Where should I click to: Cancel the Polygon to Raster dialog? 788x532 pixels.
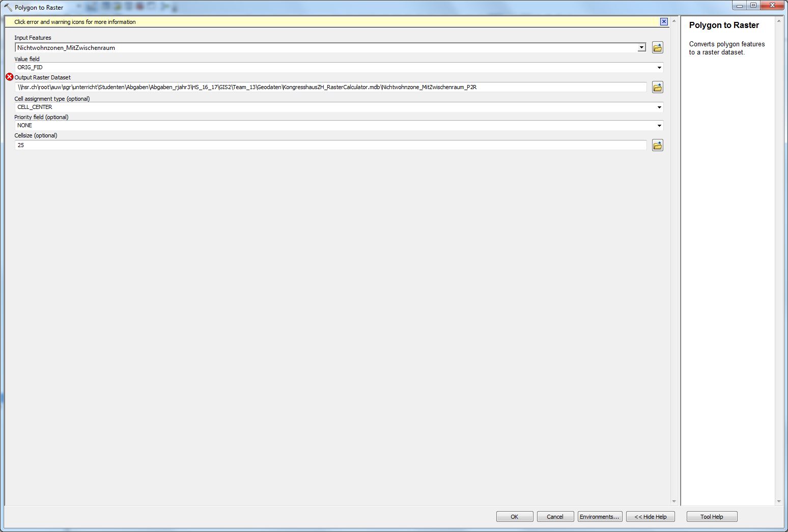[555, 517]
